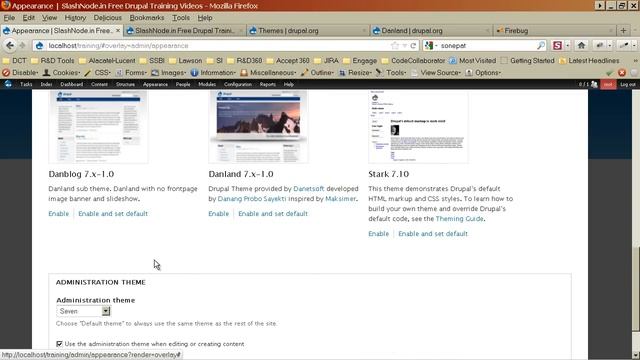The image size is (640, 360).
Task: Click Enable and set default for Stark
Action: (x=433, y=233)
